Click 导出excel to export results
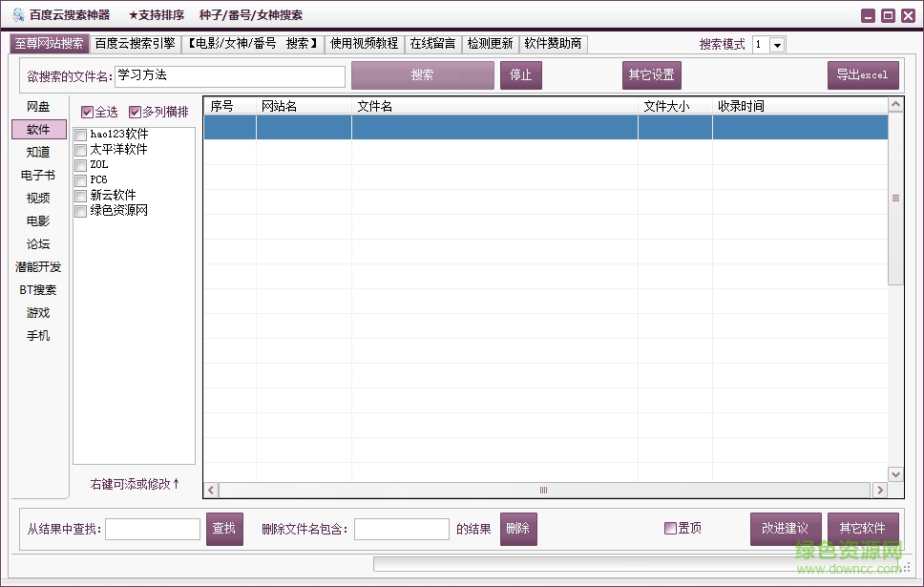This screenshot has height=587, width=924. [862, 75]
